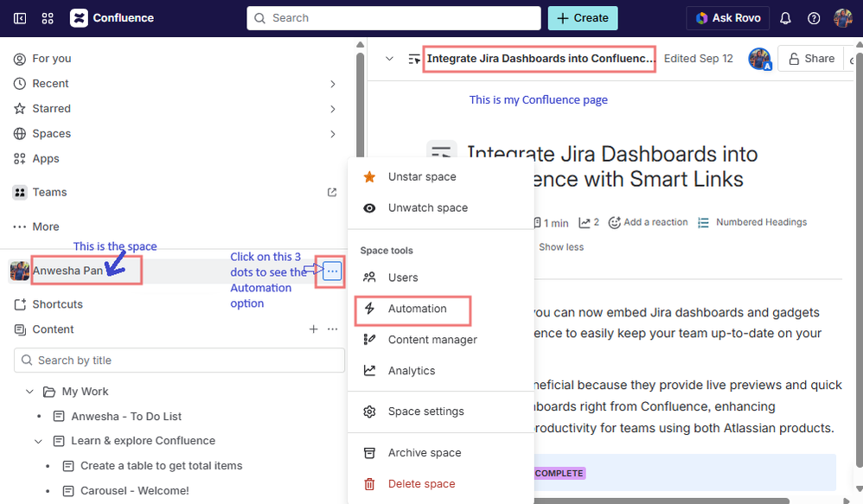Click Show less link

(561, 247)
